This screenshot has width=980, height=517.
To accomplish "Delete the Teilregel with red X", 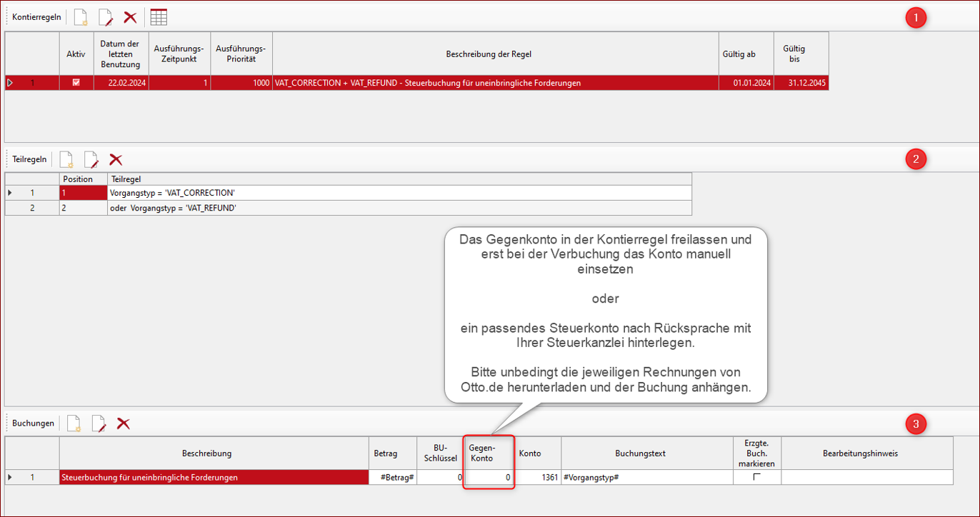I will coord(116,159).
